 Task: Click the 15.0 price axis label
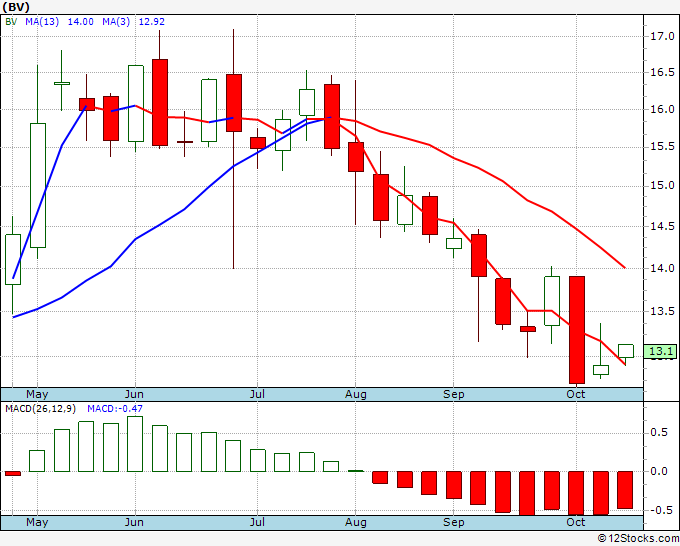click(662, 186)
